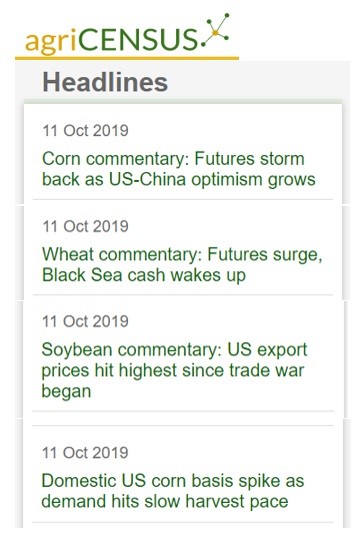360x536 pixels.
Task: Read Soybean commentary on US export prices
Action: (174, 370)
